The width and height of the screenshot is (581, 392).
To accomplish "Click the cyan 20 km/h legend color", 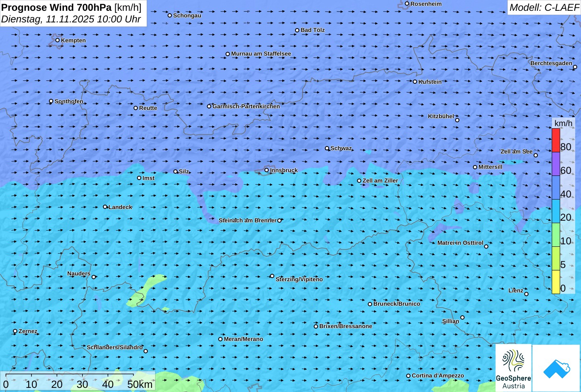I will 556,211.
